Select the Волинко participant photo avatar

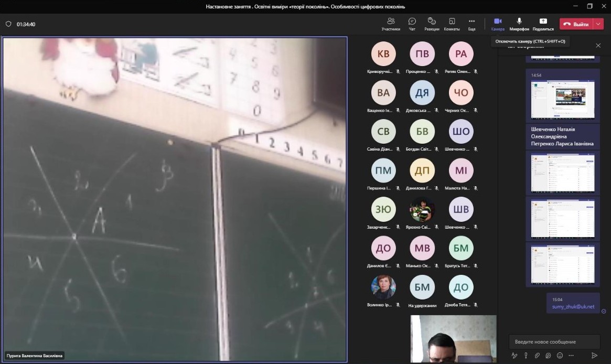click(x=383, y=287)
